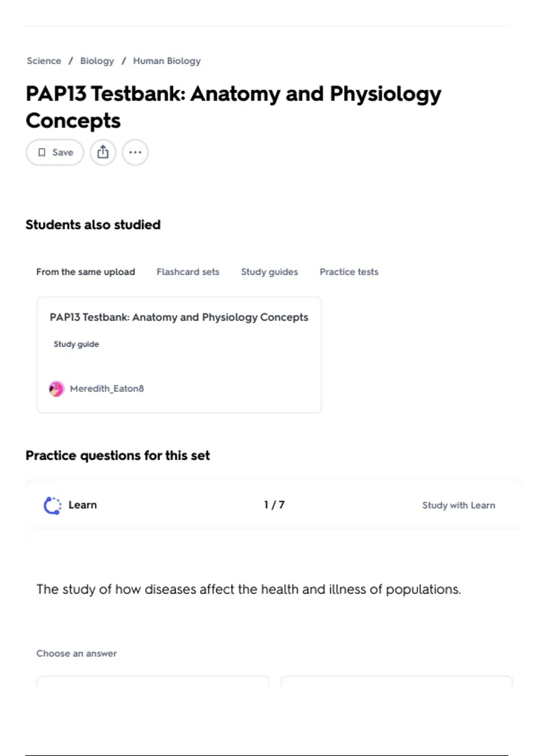
Task: Click the Learn mode circular icon
Action: click(x=53, y=505)
